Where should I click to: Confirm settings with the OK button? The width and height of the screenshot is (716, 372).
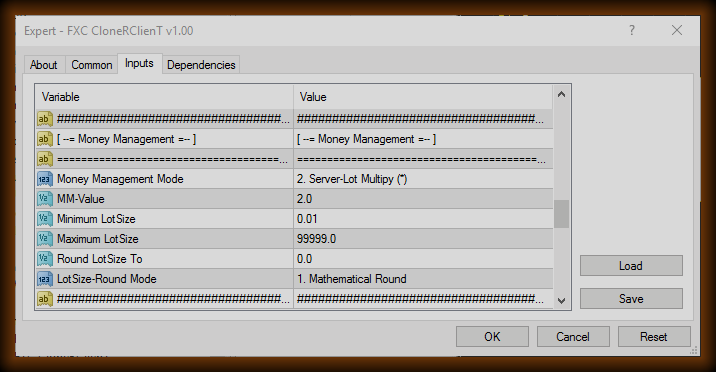point(492,337)
